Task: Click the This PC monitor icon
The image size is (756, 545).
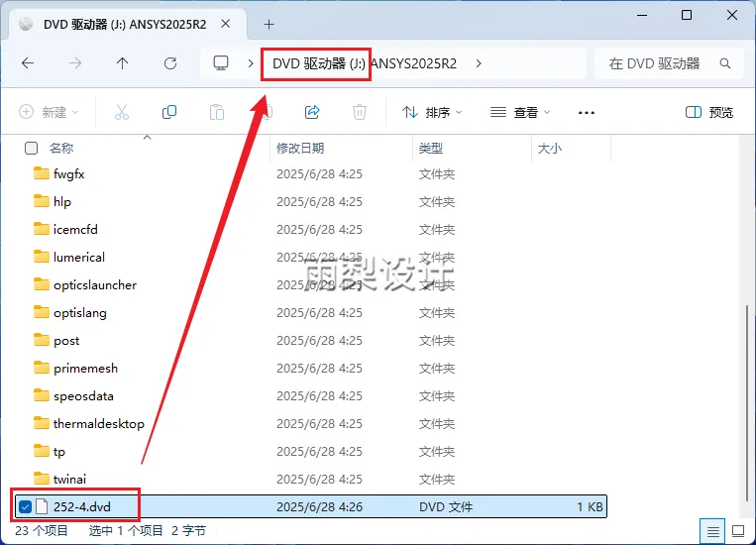Action: [x=221, y=63]
